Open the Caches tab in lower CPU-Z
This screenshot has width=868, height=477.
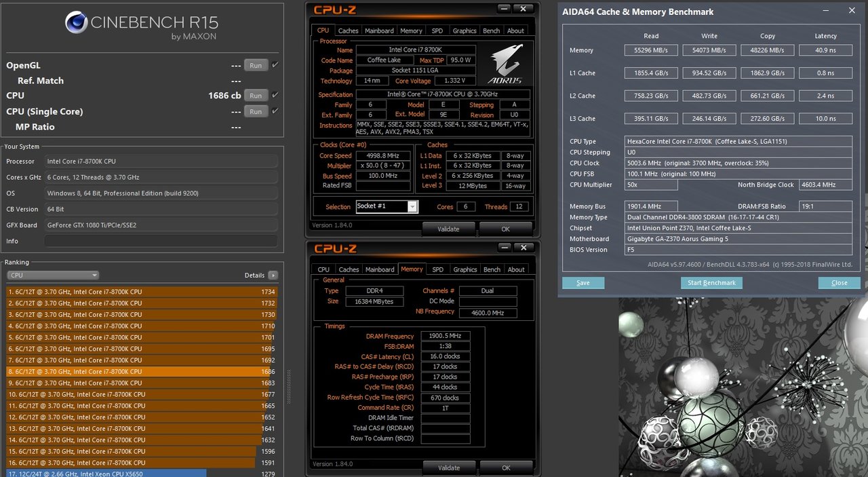348,269
